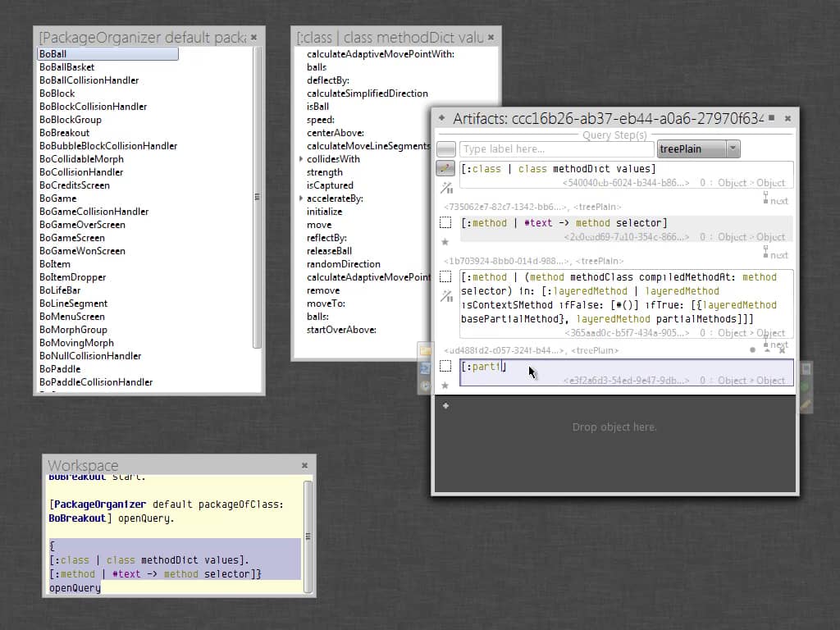Select BoPaddle in the package list
This screenshot has width=840, height=630.
pyautogui.click(x=60, y=368)
